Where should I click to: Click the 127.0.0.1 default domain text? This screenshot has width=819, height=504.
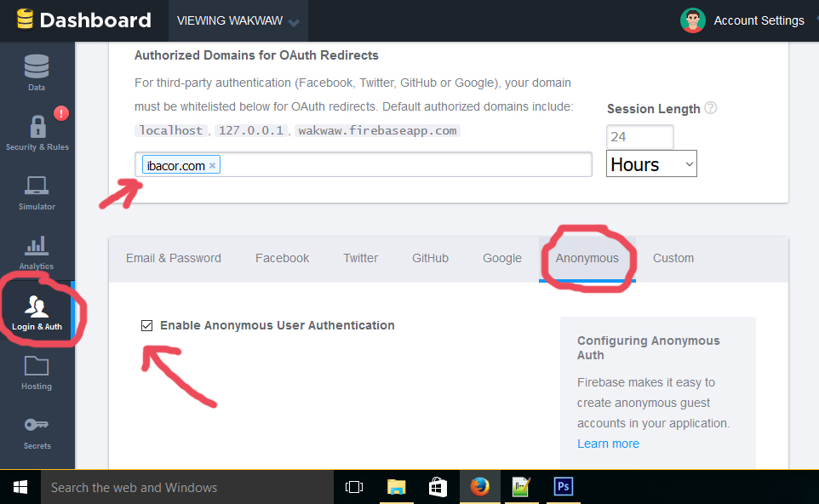click(250, 130)
